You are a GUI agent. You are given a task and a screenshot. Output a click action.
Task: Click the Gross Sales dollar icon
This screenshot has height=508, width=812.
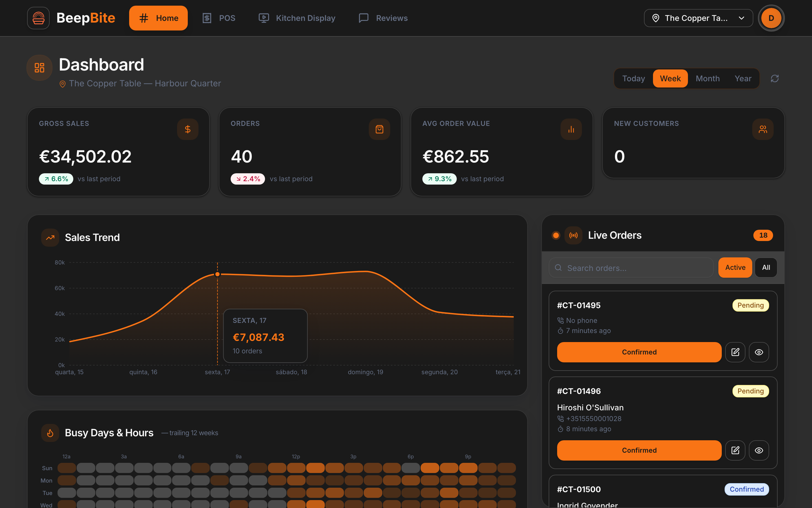click(x=187, y=129)
